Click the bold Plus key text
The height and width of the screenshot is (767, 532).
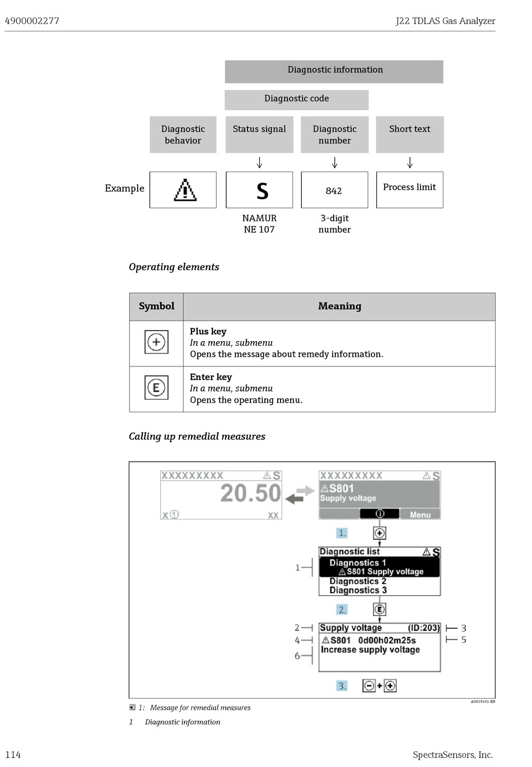(x=208, y=331)
